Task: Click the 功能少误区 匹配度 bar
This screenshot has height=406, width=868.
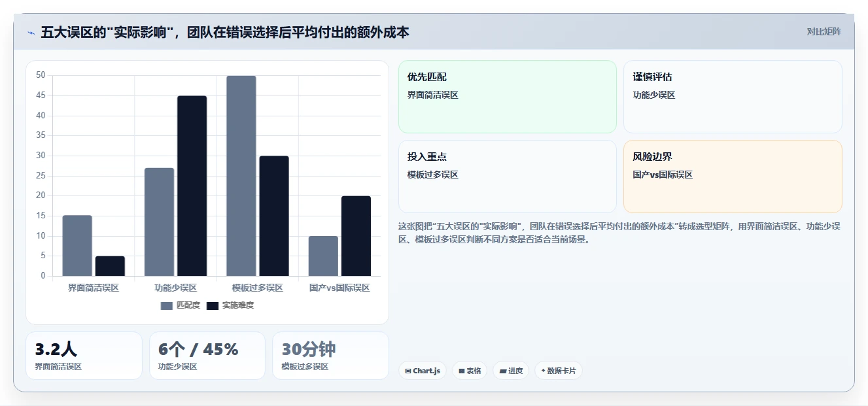Action: pos(159,222)
